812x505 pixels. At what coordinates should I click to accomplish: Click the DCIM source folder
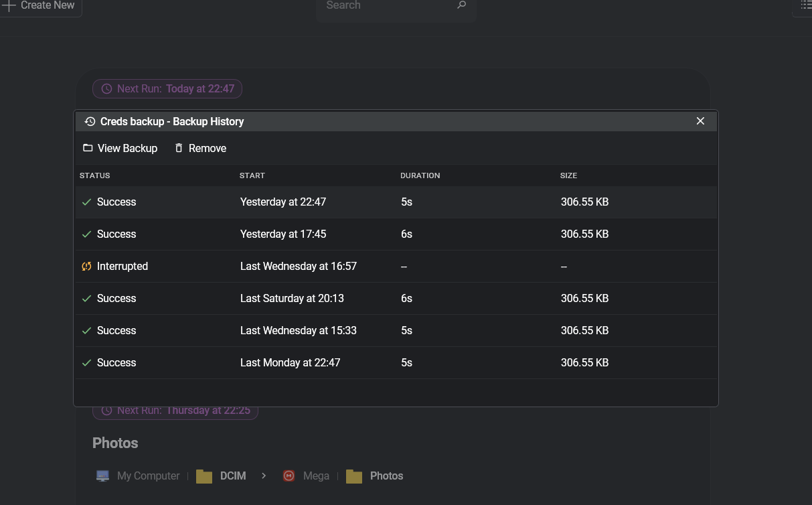221,476
